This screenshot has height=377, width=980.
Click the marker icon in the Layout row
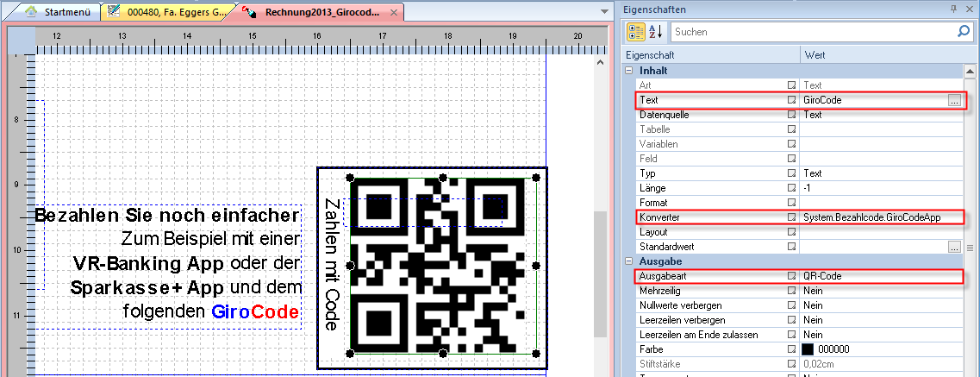(792, 232)
